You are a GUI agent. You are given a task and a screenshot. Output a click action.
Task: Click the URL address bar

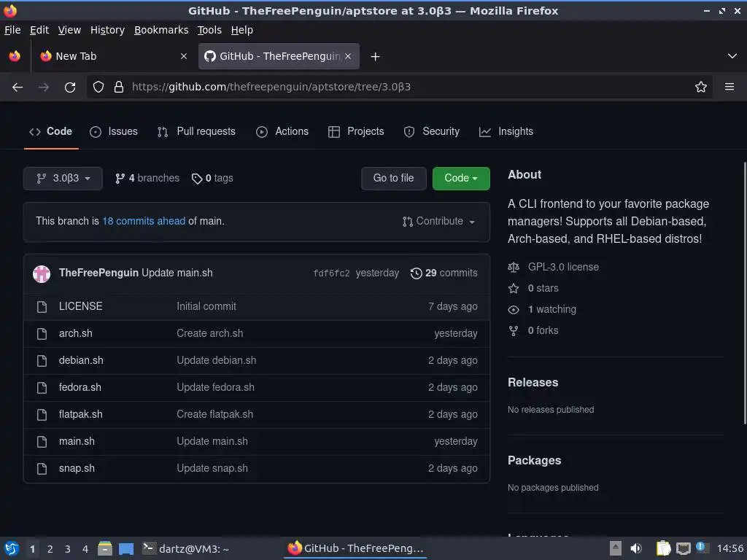[399, 87]
